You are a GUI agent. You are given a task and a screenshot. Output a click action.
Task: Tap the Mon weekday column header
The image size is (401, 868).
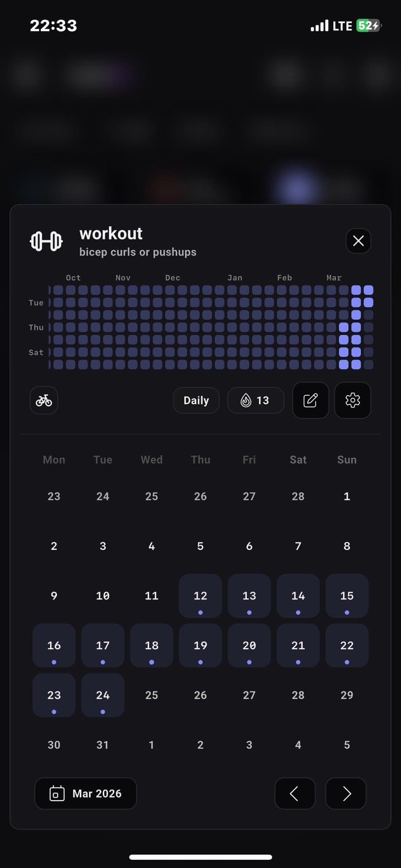54,460
